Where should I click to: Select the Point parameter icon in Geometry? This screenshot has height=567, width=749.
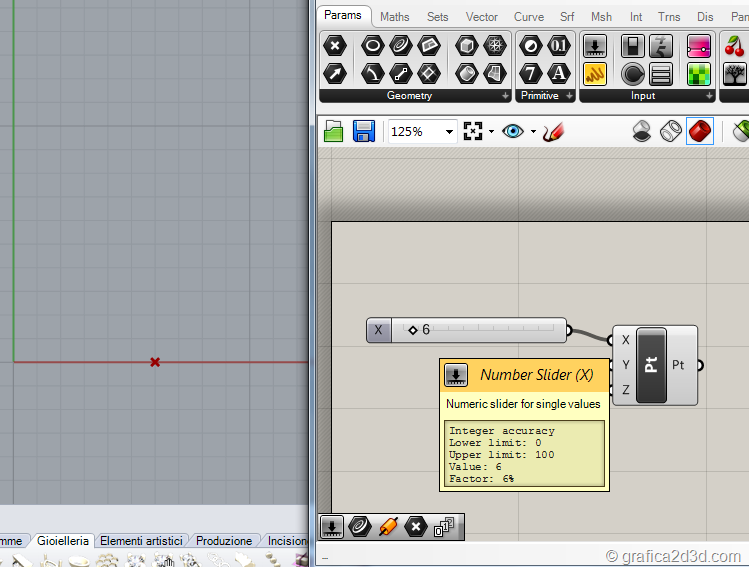point(335,46)
